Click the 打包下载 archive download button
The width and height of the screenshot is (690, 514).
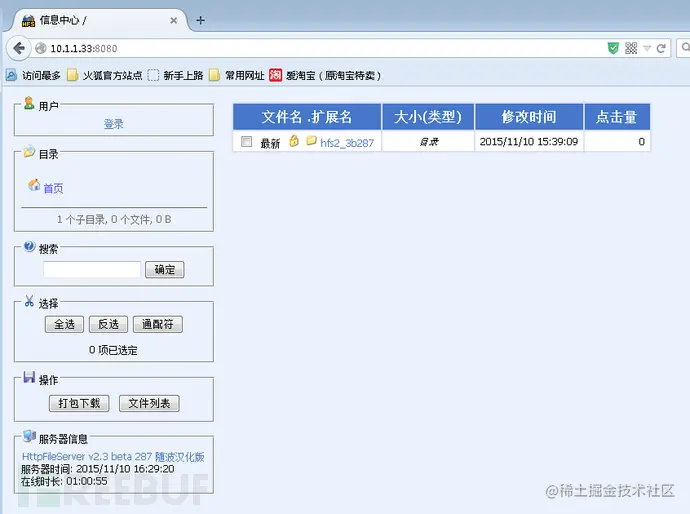(79, 403)
